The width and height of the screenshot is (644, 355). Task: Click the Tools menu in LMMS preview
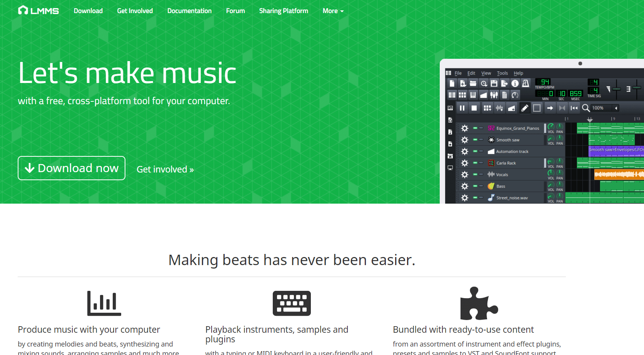point(502,73)
